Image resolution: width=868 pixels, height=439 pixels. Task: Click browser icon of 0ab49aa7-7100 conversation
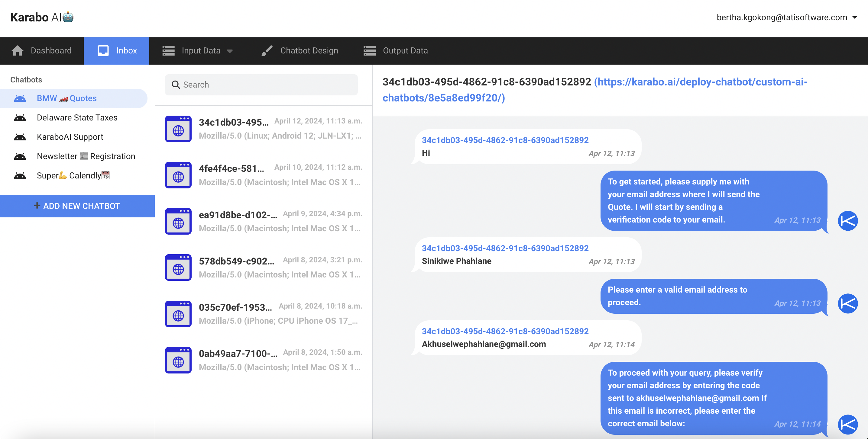178,360
